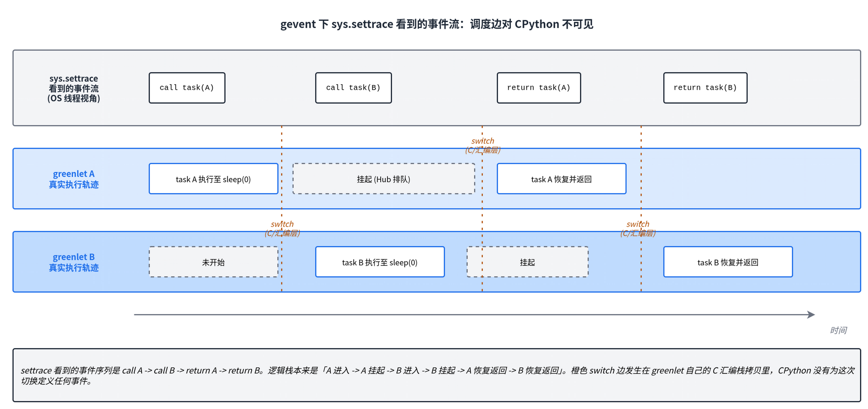Viewport: 868px width, 409px height.
Task: Click the diagram title about gevent sys.settrace
Action: coord(437,24)
